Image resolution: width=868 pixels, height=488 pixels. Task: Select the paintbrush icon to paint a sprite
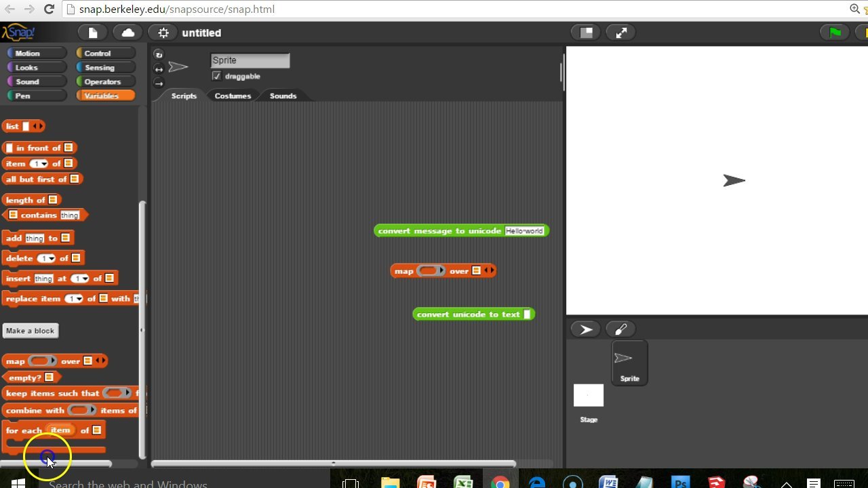[620, 329]
